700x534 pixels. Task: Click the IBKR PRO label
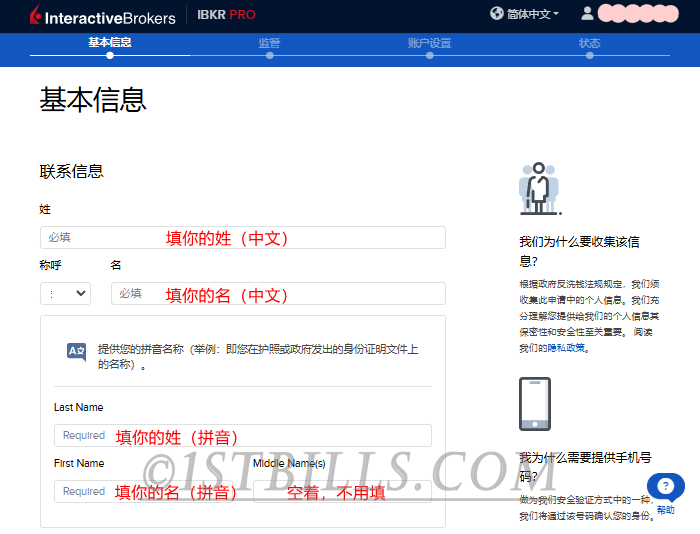pos(226,15)
